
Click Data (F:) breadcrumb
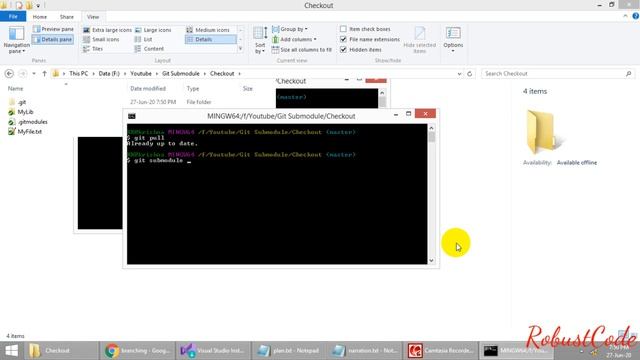pyautogui.click(x=109, y=74)
